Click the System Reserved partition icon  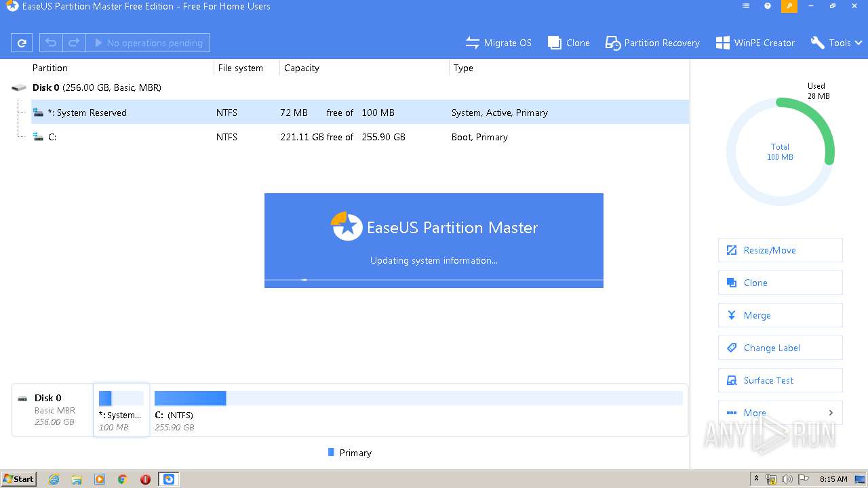[x=39, y=113]
